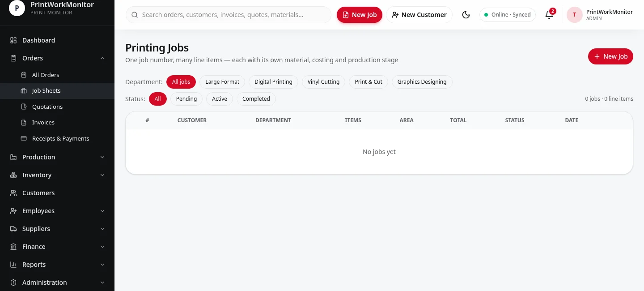
Task: Expand the Suppliers section chevron
Action: pos(102,229)
